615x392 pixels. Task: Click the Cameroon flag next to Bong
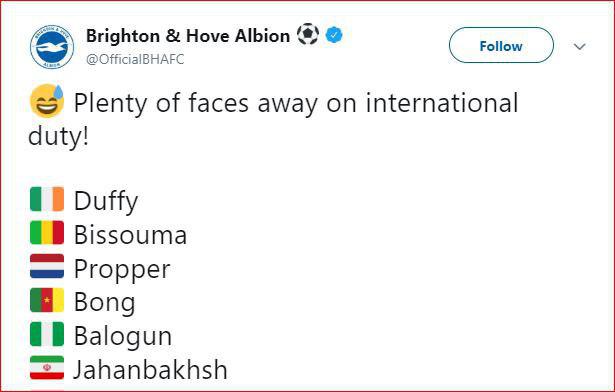pos(47,300)
